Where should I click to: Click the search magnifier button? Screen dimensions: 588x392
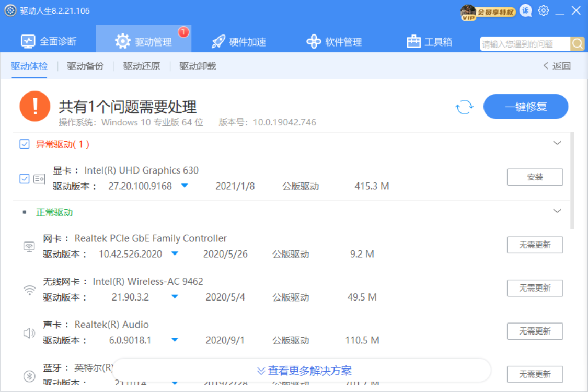point(577,44)
